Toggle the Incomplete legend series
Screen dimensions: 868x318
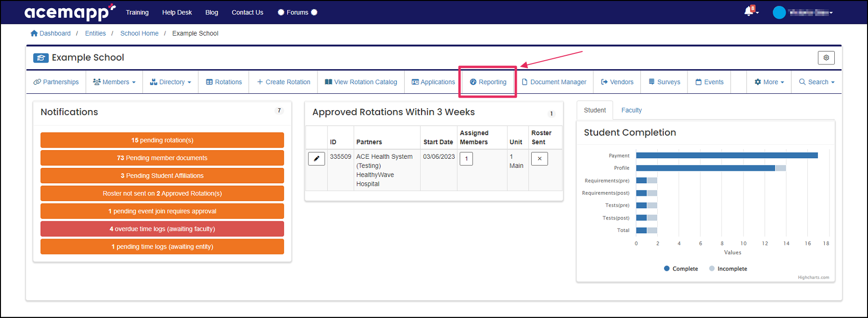[728, 268]
